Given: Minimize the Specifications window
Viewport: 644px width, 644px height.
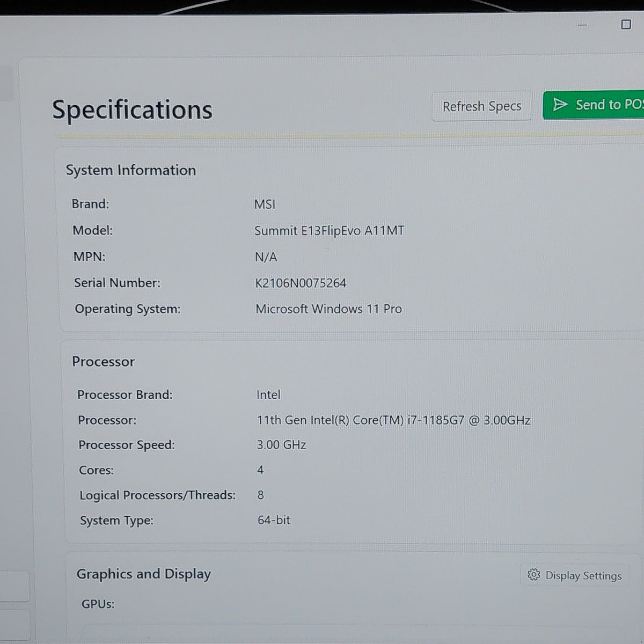Looking at the screenshot, I should [x=582, y=25].
